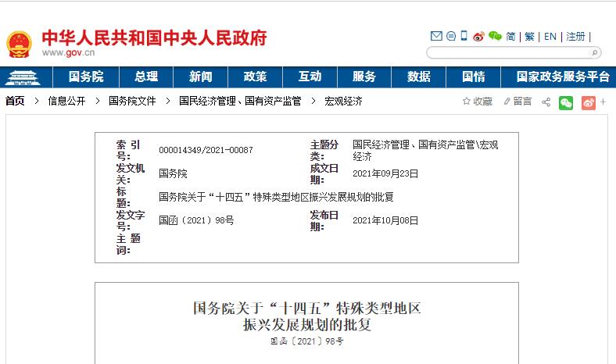Share via the green WeChat share button
The width and height of the screenshot is (616, 364).
coord(566,102)
